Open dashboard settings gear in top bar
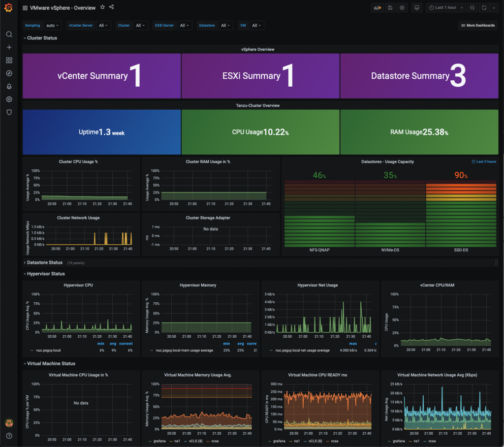The width and height of the screenshot is (504, 447). pyautogui.click(x=402, y=8)
